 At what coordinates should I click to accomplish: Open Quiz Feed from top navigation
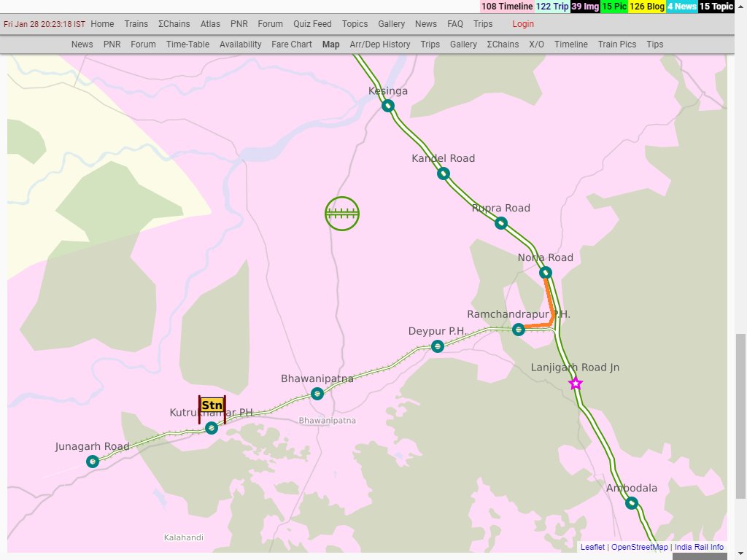(x=312, y=24)
